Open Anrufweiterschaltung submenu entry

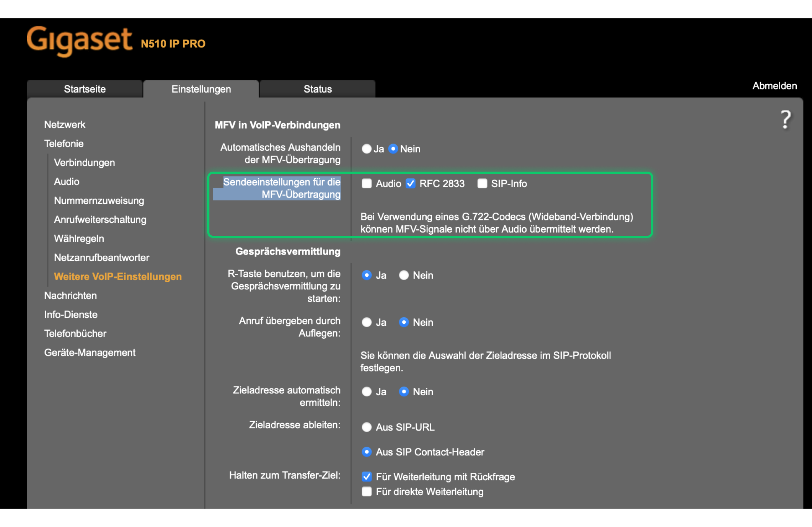(x=100, y=220)
